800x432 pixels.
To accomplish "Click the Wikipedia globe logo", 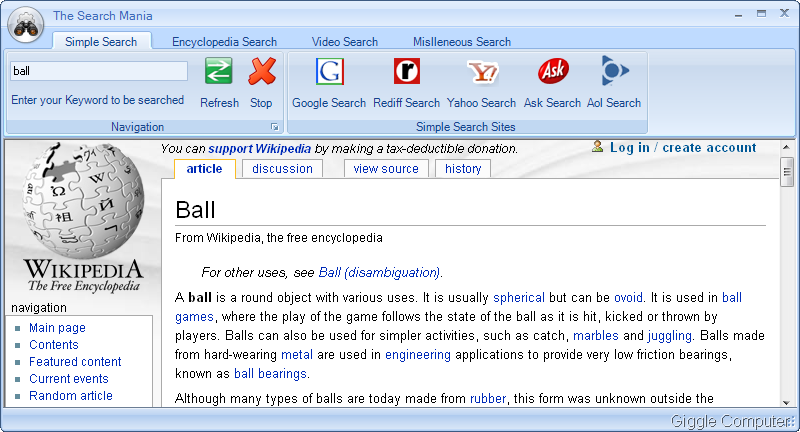I will pos(82,200).
